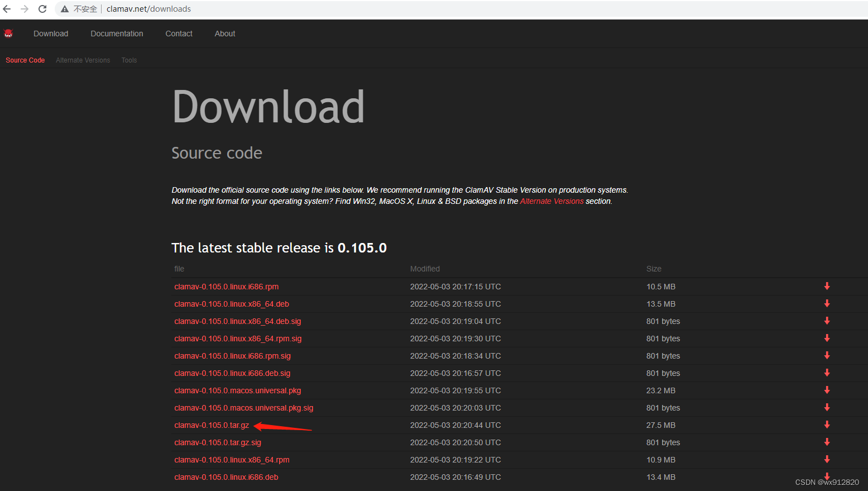Download arrow for linux.i686.deb.sig row
Viewport: 868px width, 491px height.
pos(827,373)
